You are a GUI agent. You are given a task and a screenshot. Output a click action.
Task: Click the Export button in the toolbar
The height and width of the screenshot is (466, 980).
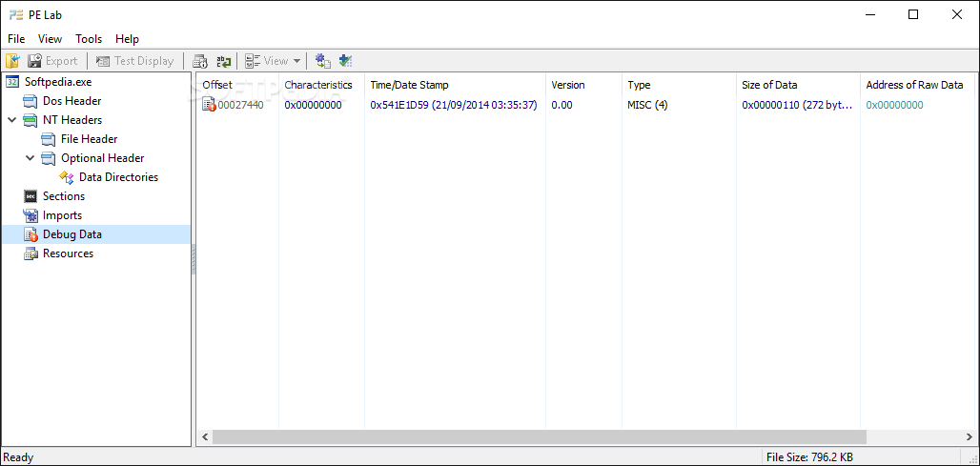click(51, 61)
